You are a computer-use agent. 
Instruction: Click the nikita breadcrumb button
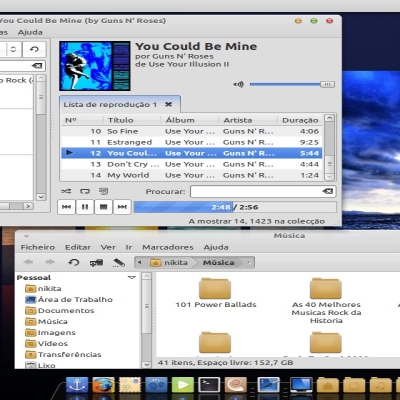coord(170,263)
